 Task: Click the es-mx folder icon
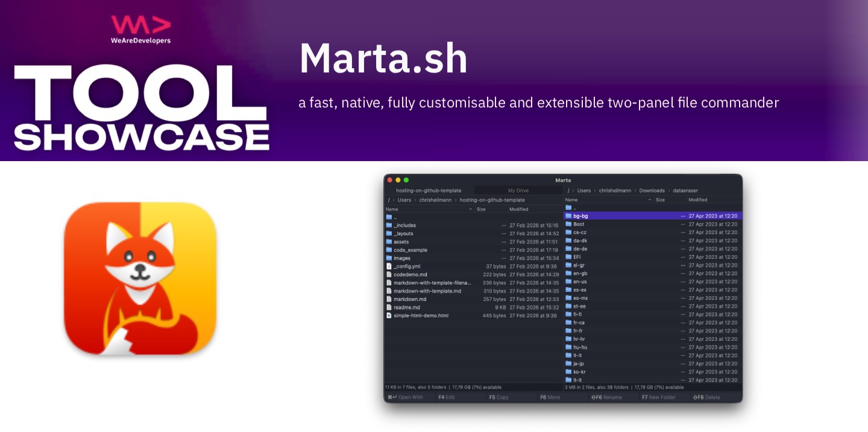tap(568, 298)
